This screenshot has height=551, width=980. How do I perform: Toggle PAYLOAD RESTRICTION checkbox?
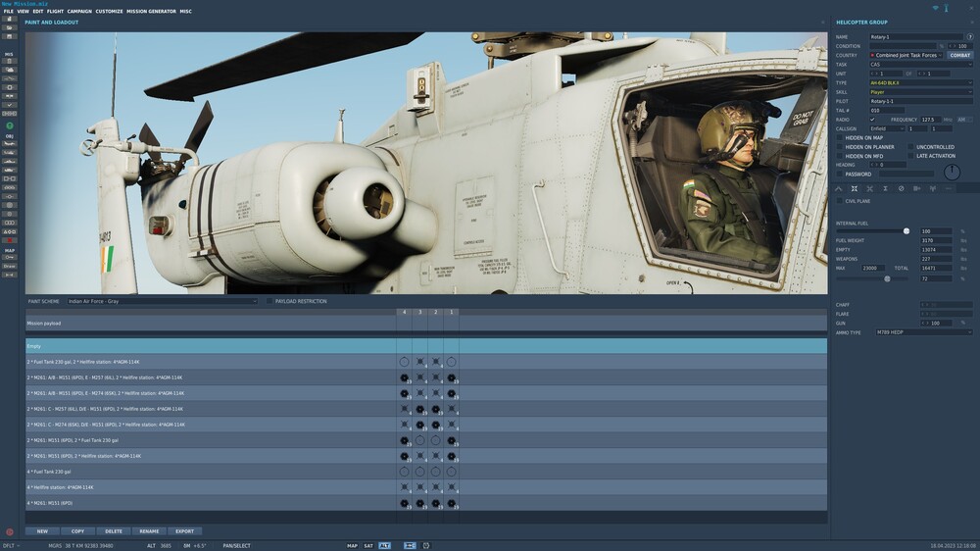269,301
